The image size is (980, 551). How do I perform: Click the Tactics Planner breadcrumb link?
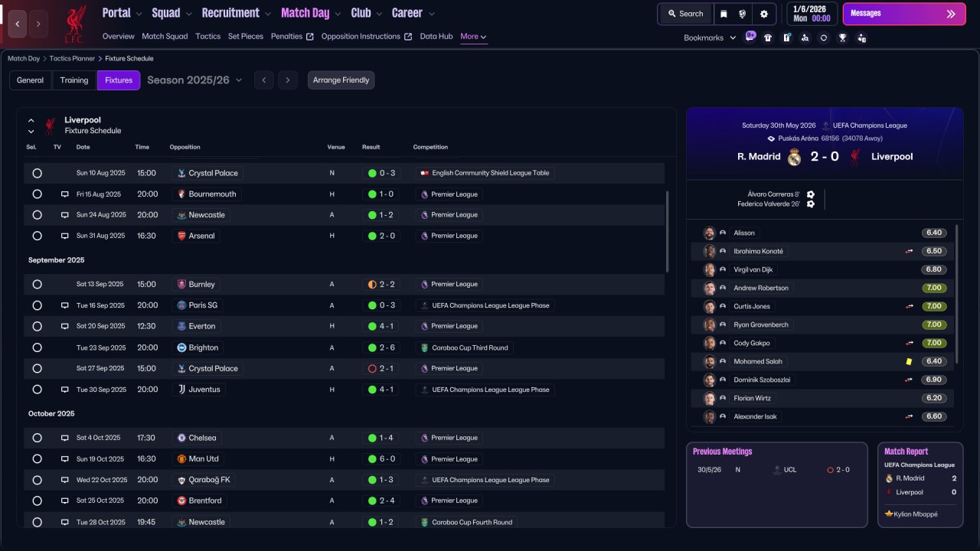click(72, 58)
